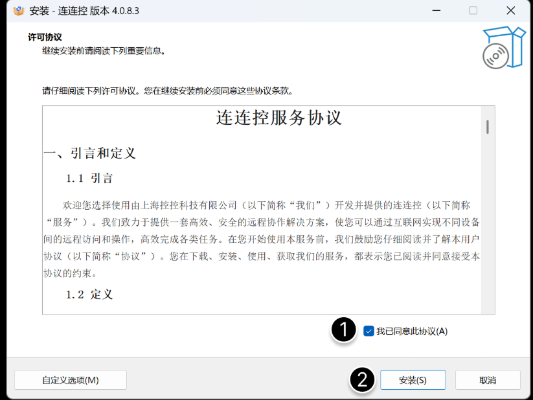
Task: Click the 连连控服务协议 title in agreement
Action: point(279,118)
